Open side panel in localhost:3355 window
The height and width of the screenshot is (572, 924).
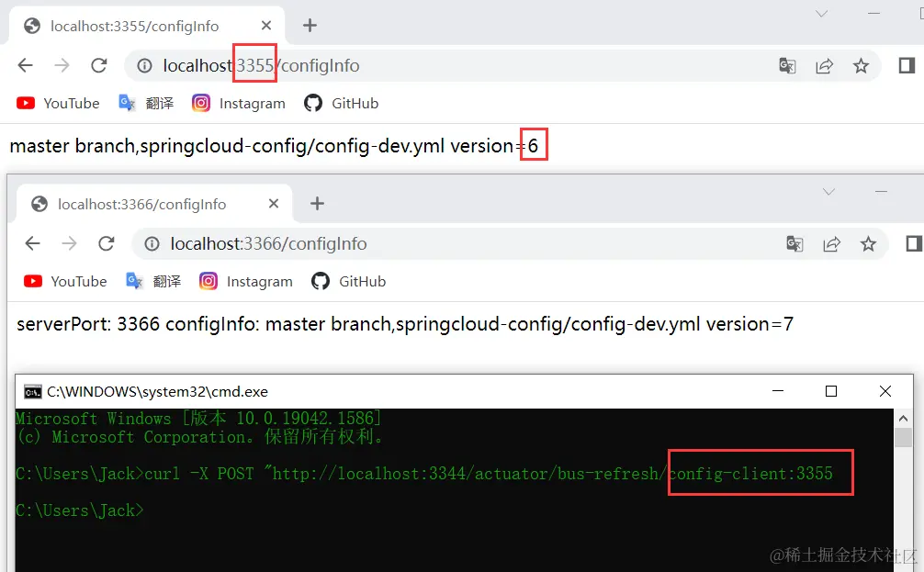pyautogui.click(x=907, y=65)
